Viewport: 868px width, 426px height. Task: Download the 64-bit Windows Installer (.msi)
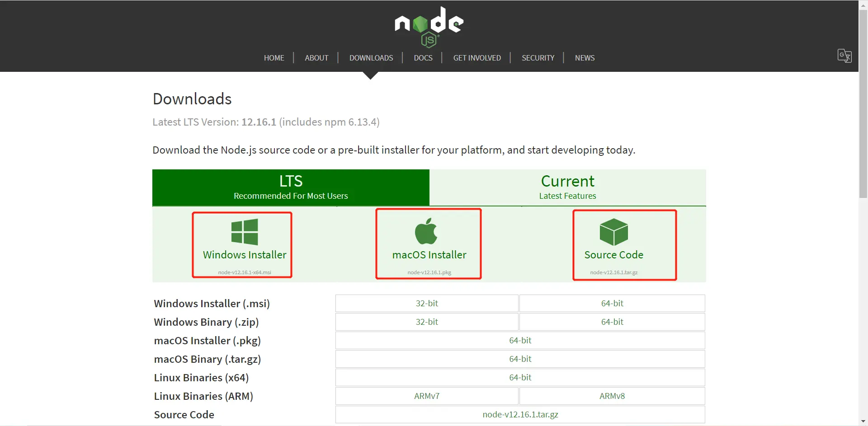[x=612, y=303]
